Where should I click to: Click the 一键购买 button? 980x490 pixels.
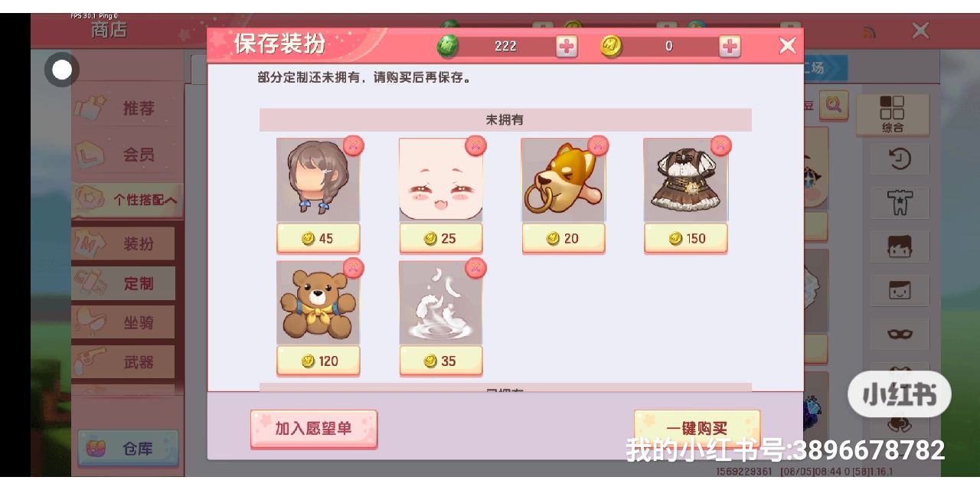[697, 429]
